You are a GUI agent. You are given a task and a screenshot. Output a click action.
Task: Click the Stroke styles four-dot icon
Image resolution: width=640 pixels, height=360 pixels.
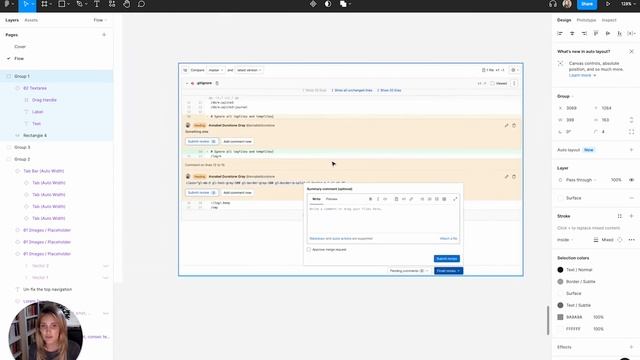(x=620, y=216)
